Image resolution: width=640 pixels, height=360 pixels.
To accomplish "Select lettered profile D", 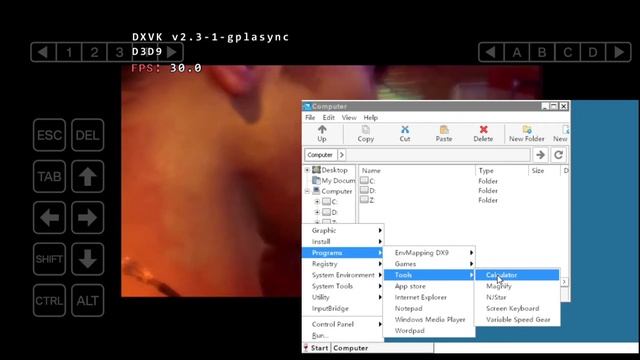I will coord(593,52).
